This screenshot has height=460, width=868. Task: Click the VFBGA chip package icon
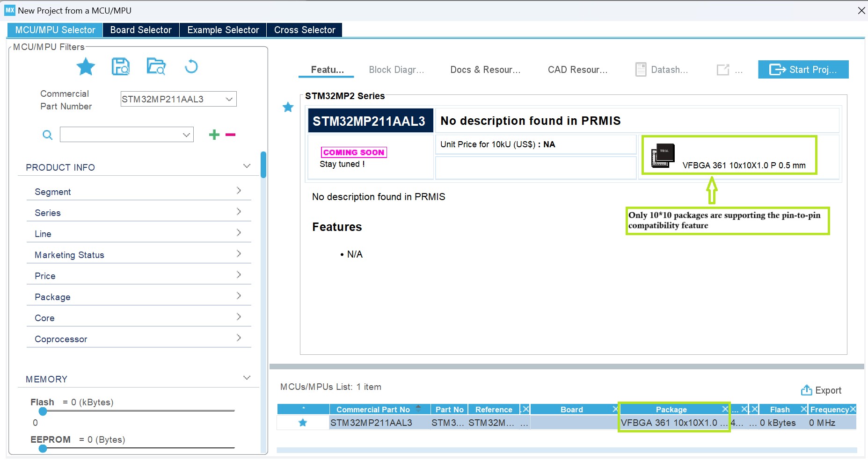pos(663,156)
